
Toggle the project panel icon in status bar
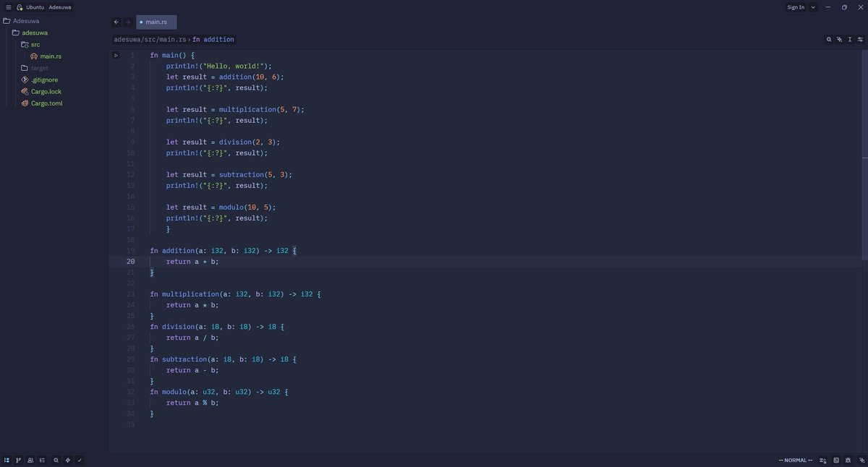tap(7, 460)
